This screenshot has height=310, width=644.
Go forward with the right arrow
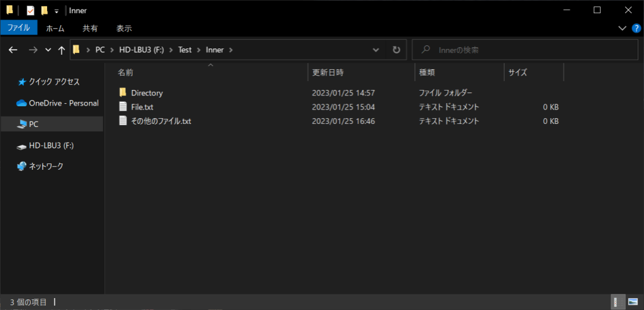tap(33, 50)
